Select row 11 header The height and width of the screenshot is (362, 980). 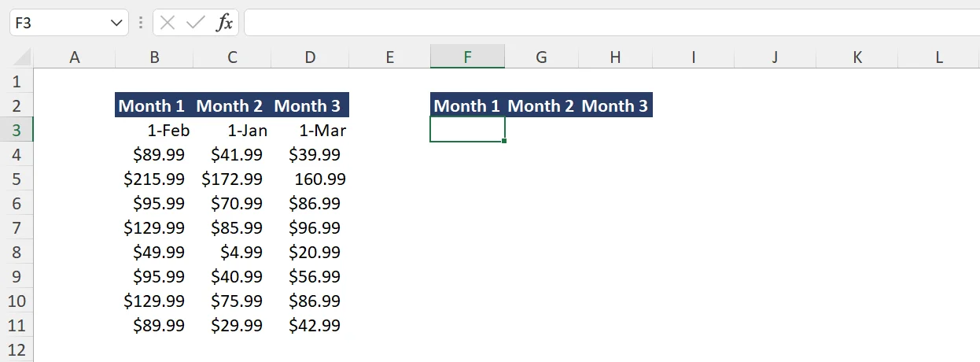[x=17, y=325]
